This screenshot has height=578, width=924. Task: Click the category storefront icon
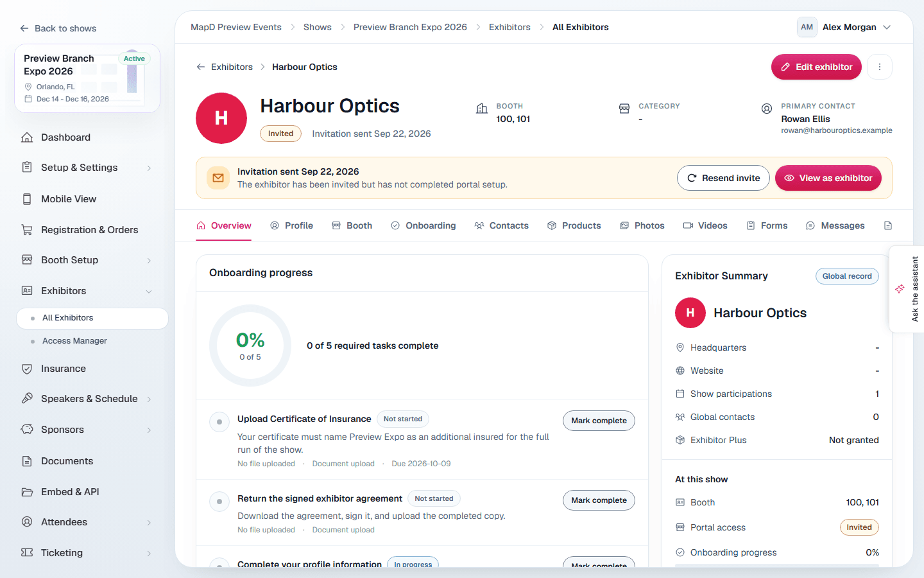pyautogui.click(x=624, y=109)
